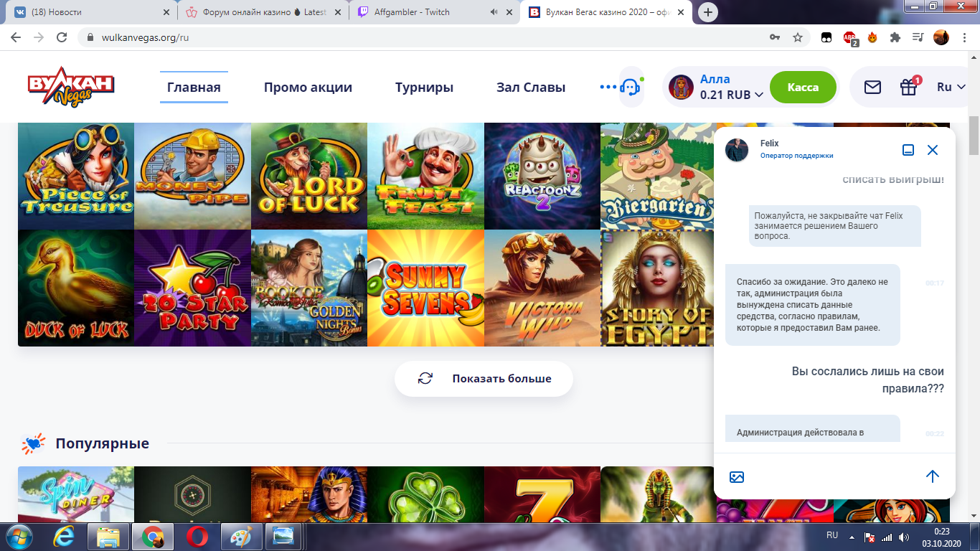
Task: Open the taskbar clock showing 0:23
Action: [941, 537]
